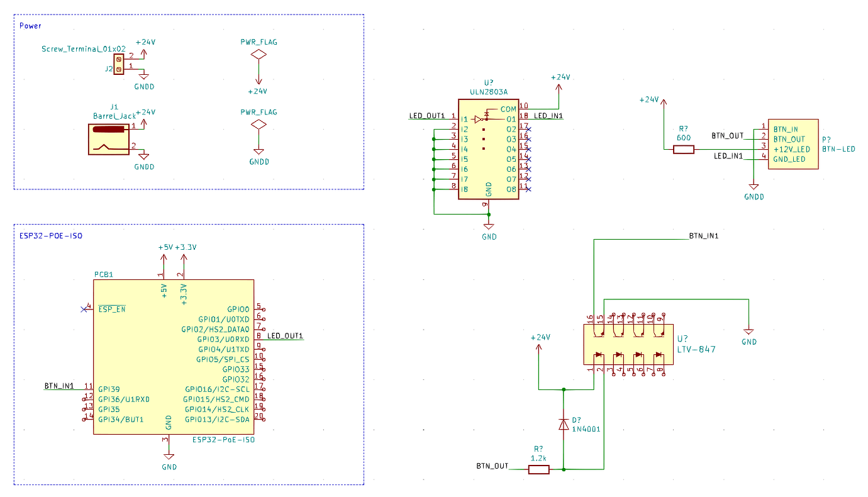Click the +3.3V power symbol above PCB1

click(186, 252)
